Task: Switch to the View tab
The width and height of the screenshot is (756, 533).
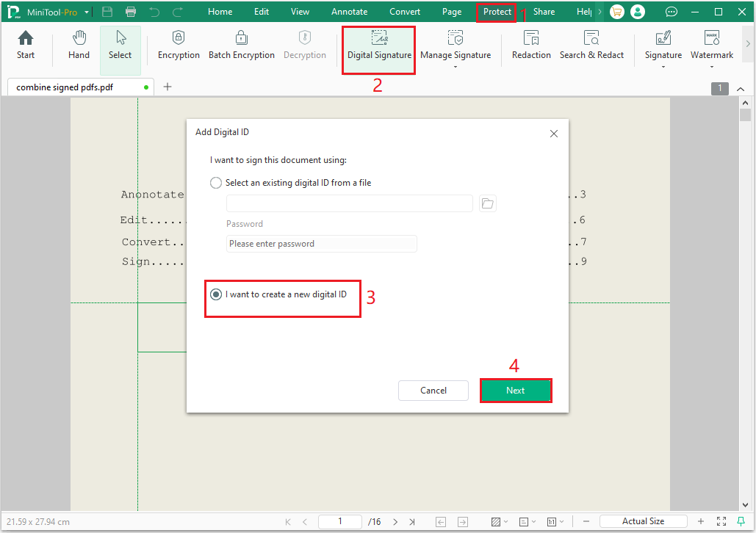Action: pyautogui.click(x=300, y=12)
